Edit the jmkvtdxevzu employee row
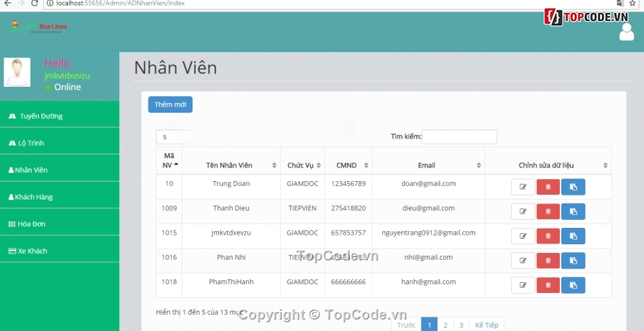 (523, 236)
